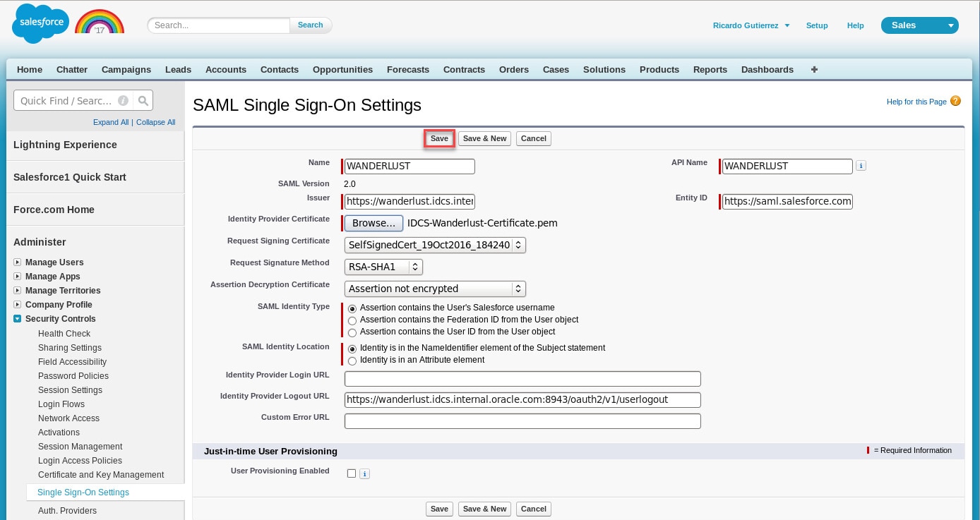Expand the Manage Users section
The width and height of the screenshot is (980, 520).
(x=18, y=262)
